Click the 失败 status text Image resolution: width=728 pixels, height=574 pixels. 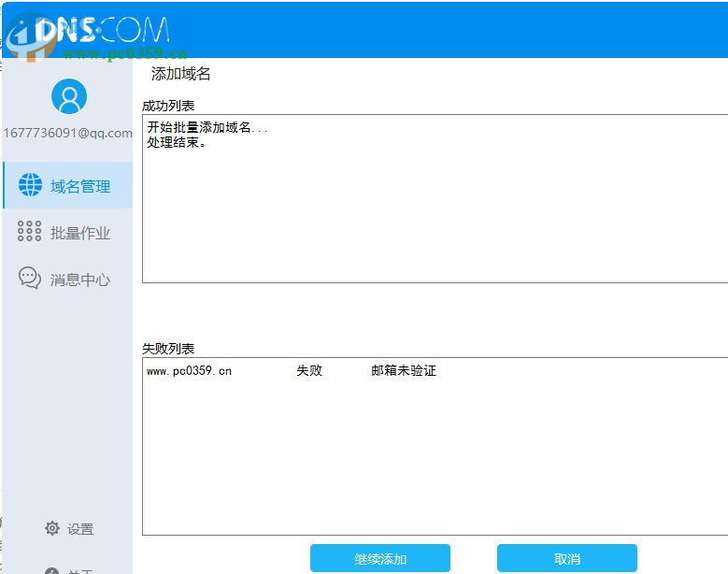309,370
